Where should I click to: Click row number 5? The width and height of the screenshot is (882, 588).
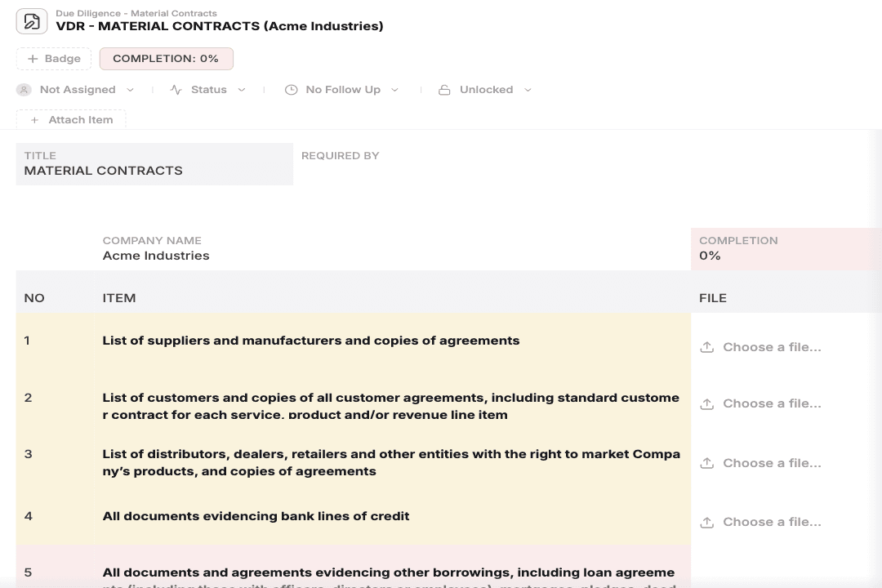tap(28, 572)
